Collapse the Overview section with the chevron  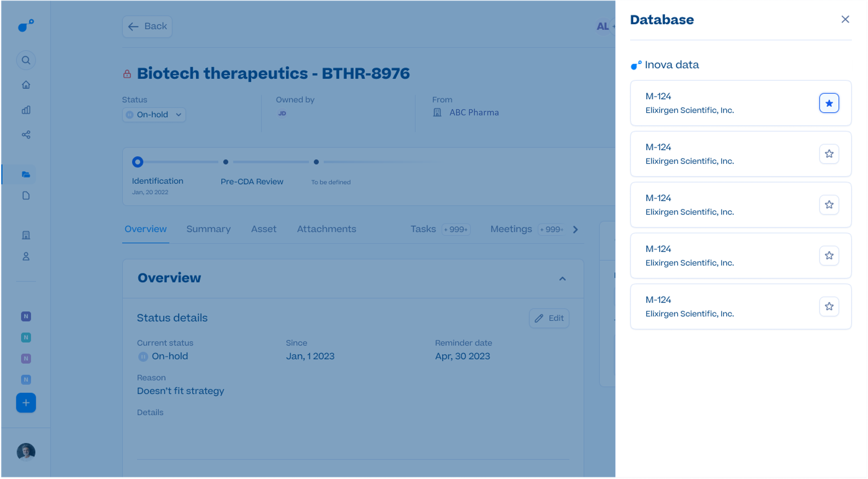pyautogui.click(x=562, y=278)
